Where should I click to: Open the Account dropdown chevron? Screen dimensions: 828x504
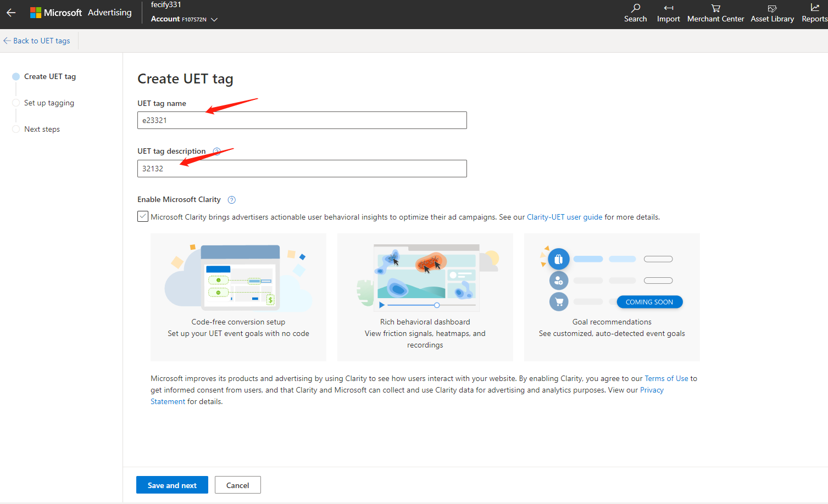pyautogui.click(x=214, y=19)
